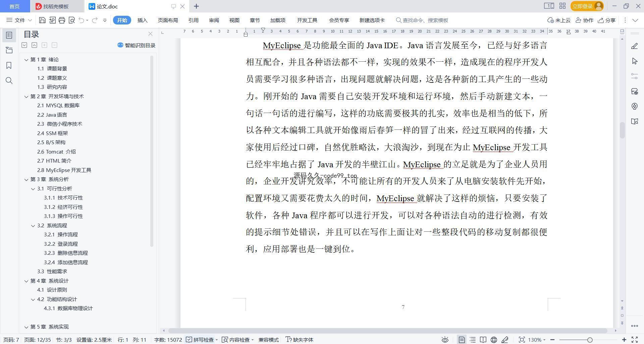Viewport: 644px width, 344px height.
Task: Open the 130% zoom level dropdown
Action: click(x=537, y=340)
